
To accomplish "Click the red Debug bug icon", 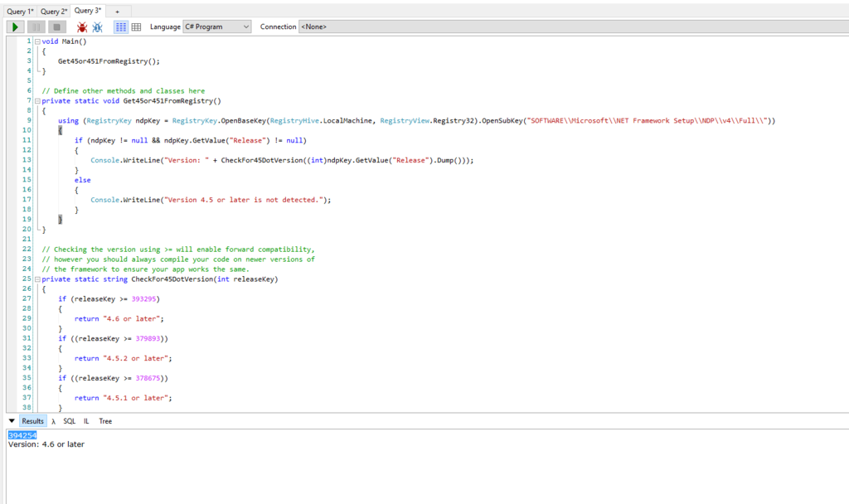I will (81, 27).
